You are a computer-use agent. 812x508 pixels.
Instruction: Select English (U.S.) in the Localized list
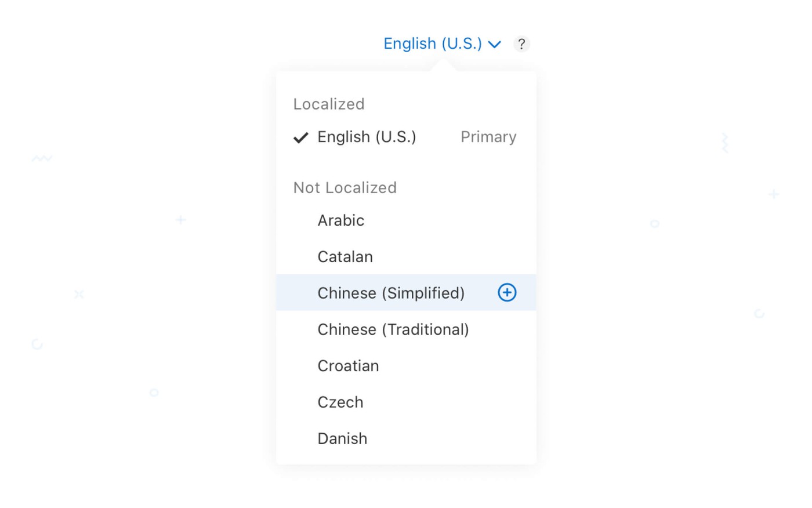point(367,137)
